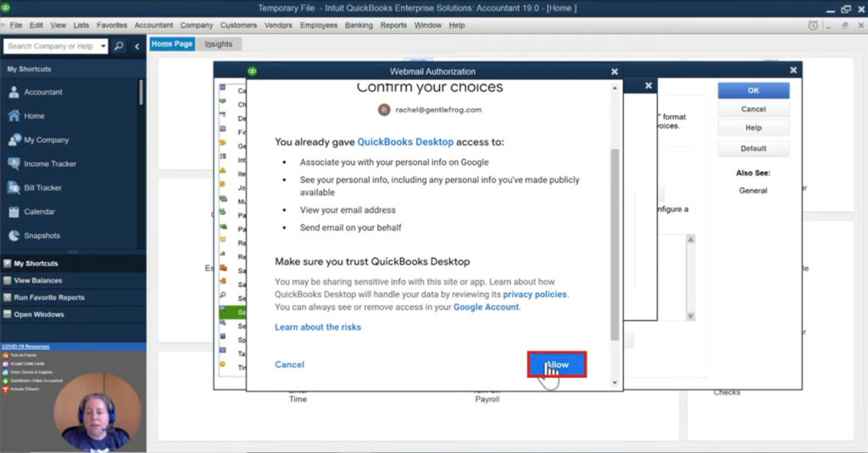
Task: Click in the Search Company or Help field
Action: tap(51, 46)
